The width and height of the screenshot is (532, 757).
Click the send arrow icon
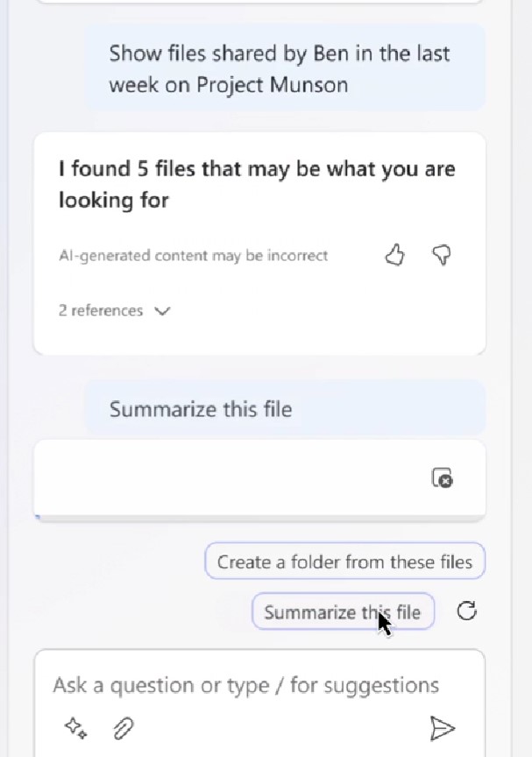443,727
